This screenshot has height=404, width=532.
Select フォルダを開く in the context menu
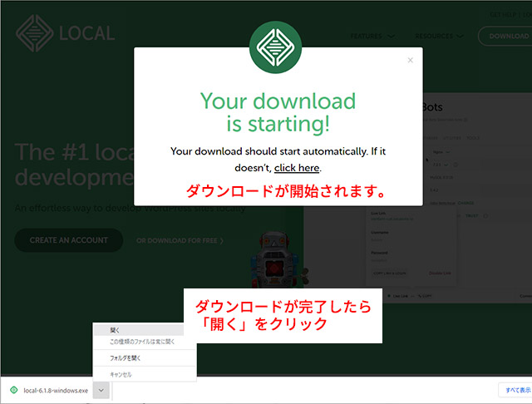tap(145, 358)
